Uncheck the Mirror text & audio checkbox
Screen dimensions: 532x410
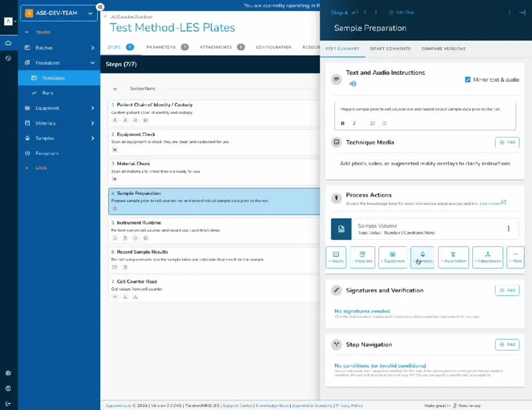pos(468,80)
